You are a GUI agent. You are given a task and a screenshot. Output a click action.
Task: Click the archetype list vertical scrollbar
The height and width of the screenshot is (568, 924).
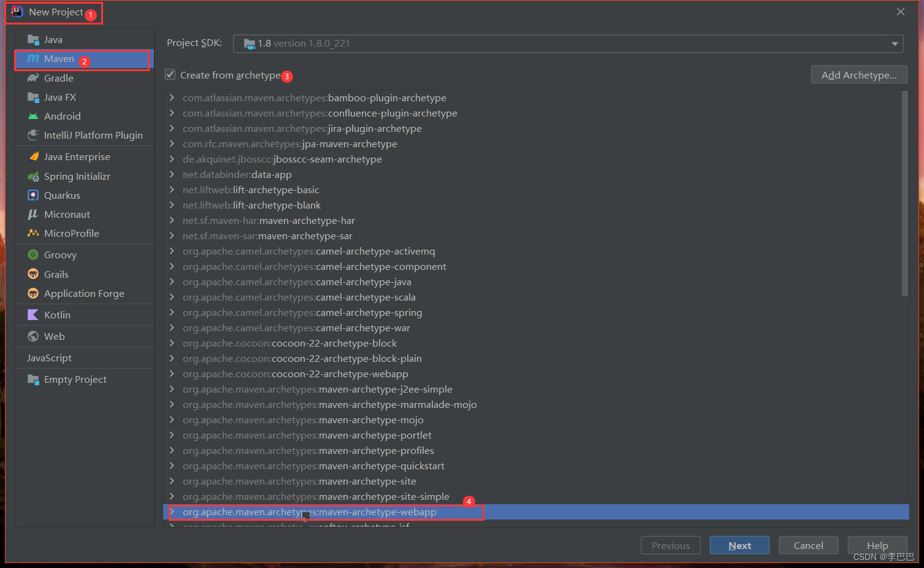coord(904,193)
